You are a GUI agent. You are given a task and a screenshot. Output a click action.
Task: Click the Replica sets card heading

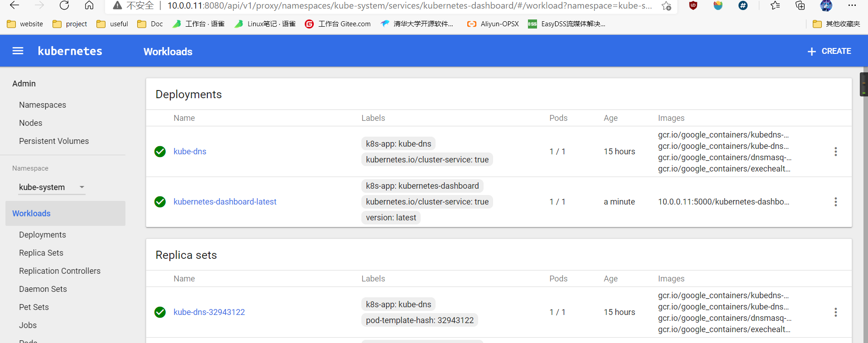click(186, 255)
